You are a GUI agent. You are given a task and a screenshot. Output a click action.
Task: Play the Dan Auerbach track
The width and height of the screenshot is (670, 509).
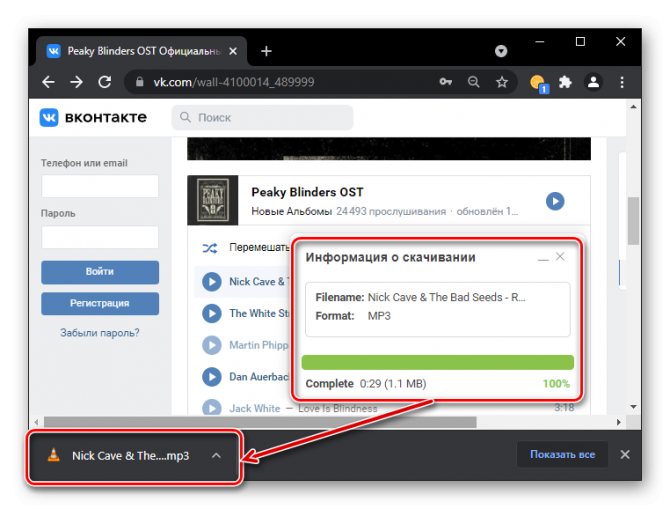tap(212, 377)
